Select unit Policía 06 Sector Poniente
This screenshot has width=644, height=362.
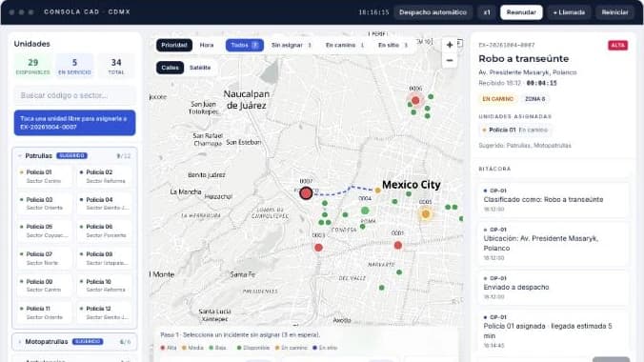(x=105, y=231)
